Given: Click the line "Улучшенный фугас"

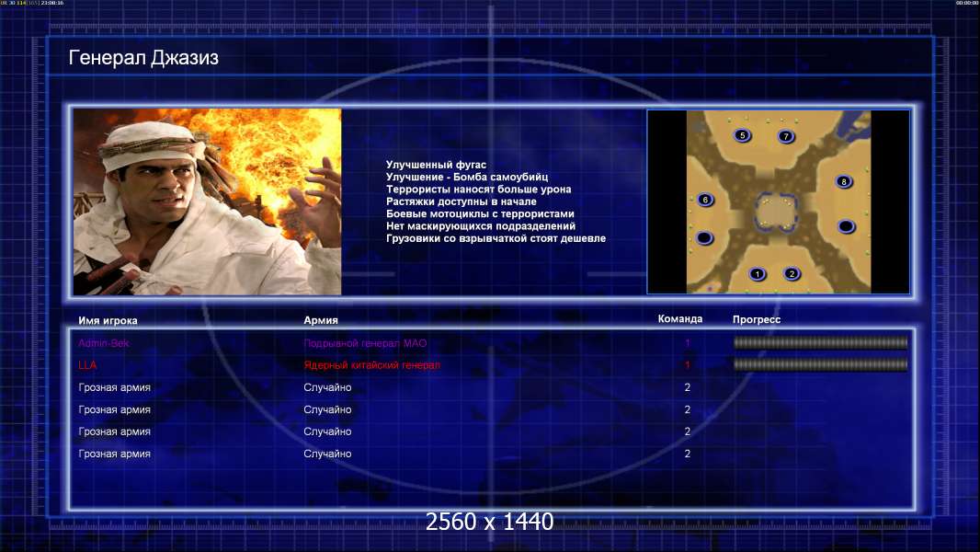Looking at the screenshot, I should click(436, 165).
